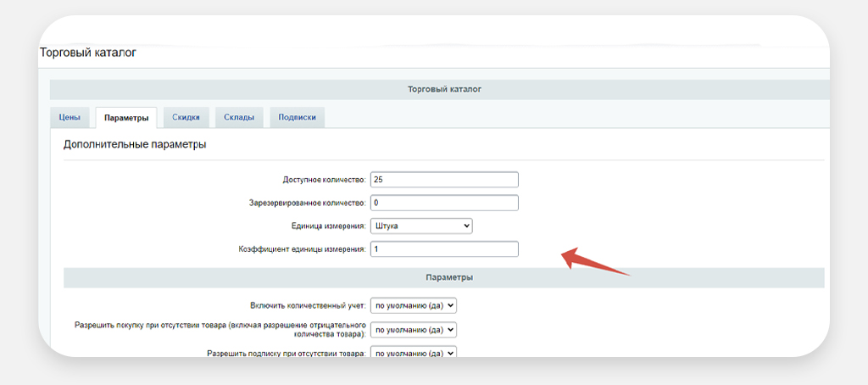Expand the Включить количественный учет dropdown

point(414,305)
